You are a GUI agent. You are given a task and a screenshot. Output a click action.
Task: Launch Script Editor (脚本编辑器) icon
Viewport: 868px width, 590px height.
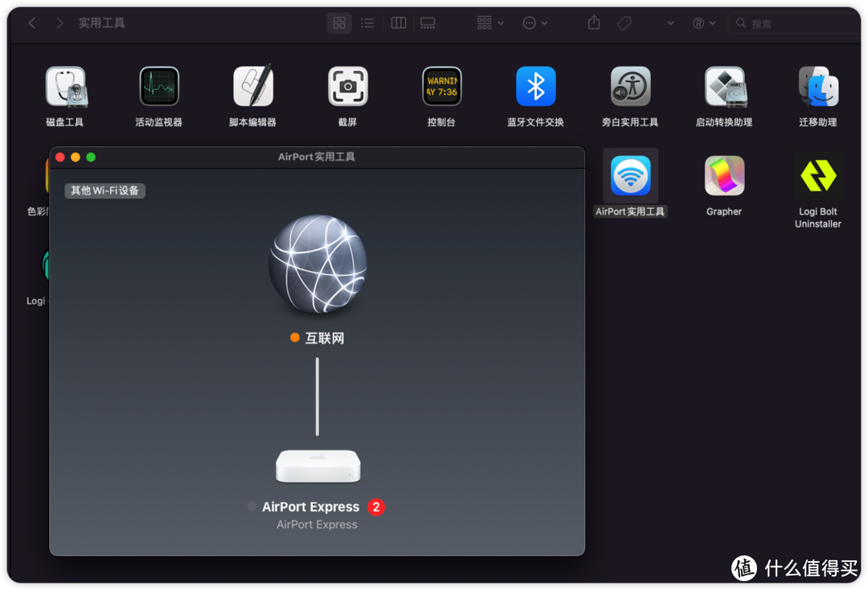click(x=253, y=86)
